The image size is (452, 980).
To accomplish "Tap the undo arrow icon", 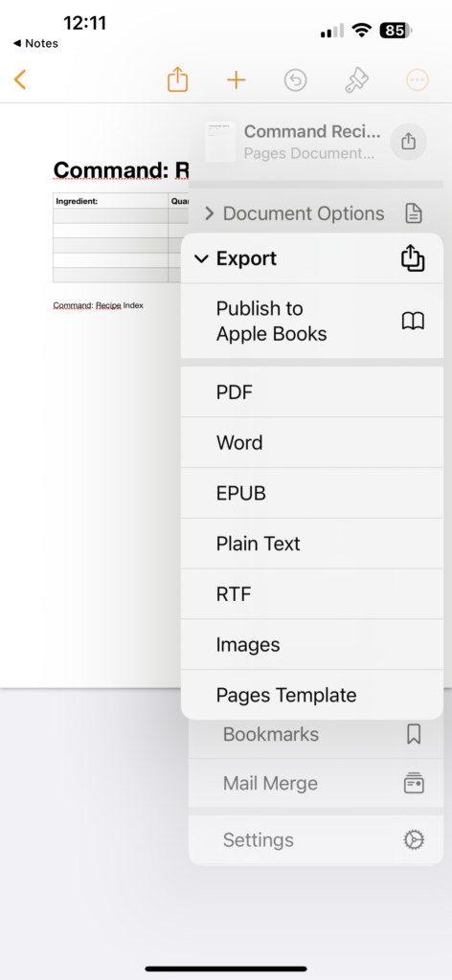I will (x=296, y=80).
